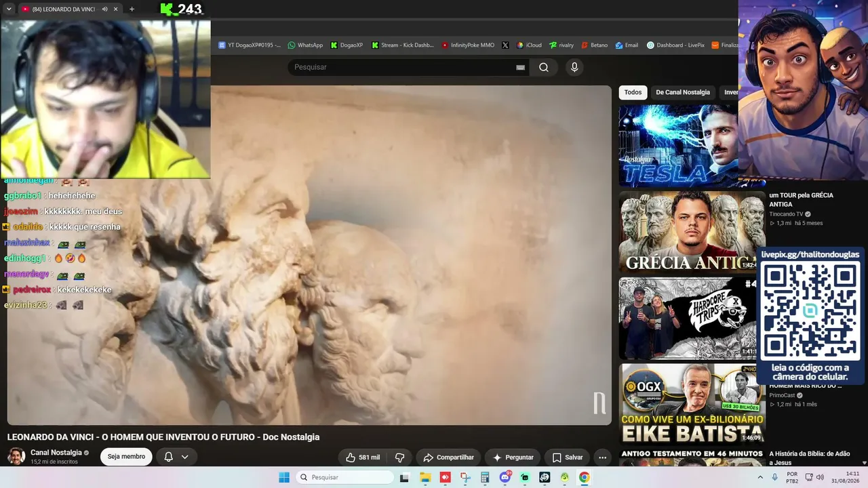Open the YT DogaoXP#0195 bookmark
The width and height of the screenshot is (868, 488).
250,45
